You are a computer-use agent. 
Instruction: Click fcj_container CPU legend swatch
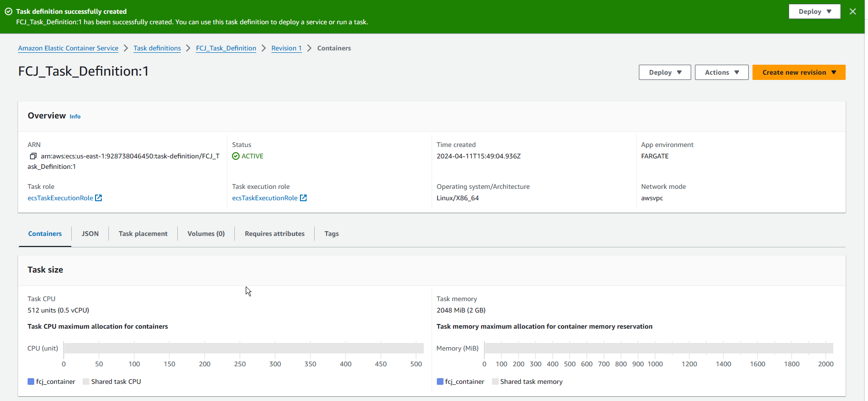[x=31, y=381]
